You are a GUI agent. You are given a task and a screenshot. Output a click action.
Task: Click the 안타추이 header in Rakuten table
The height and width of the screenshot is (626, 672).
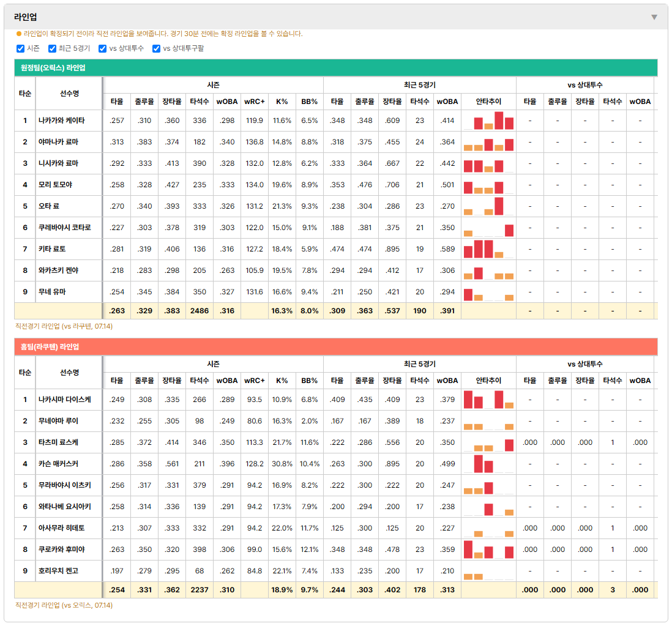(488, 381)
